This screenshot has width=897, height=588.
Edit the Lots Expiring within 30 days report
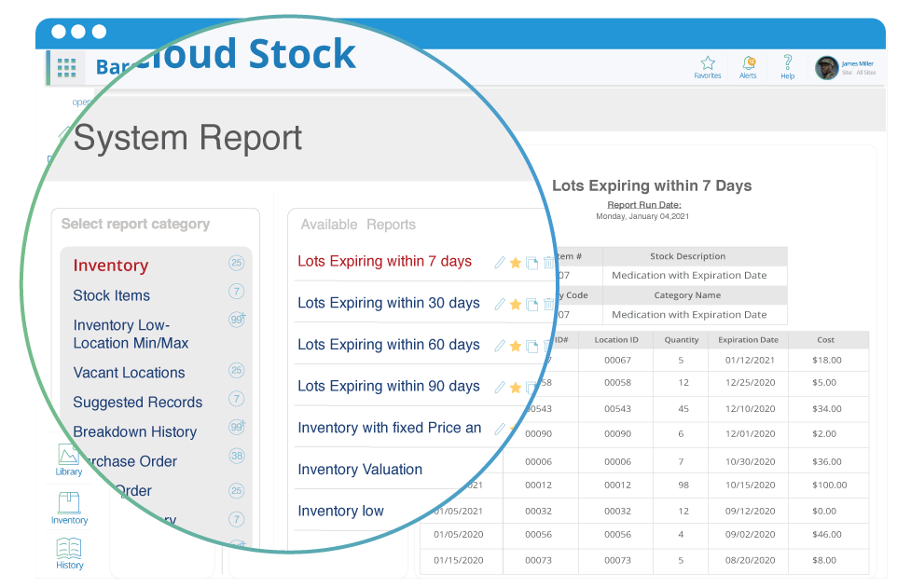tap(500, 304)
